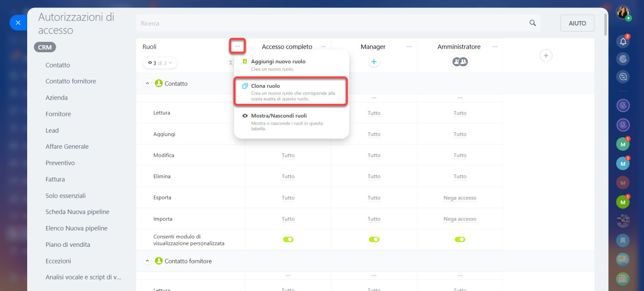Click the 'Elimina' row label
This screenshot has height=291, width=644.
(162, 176)
